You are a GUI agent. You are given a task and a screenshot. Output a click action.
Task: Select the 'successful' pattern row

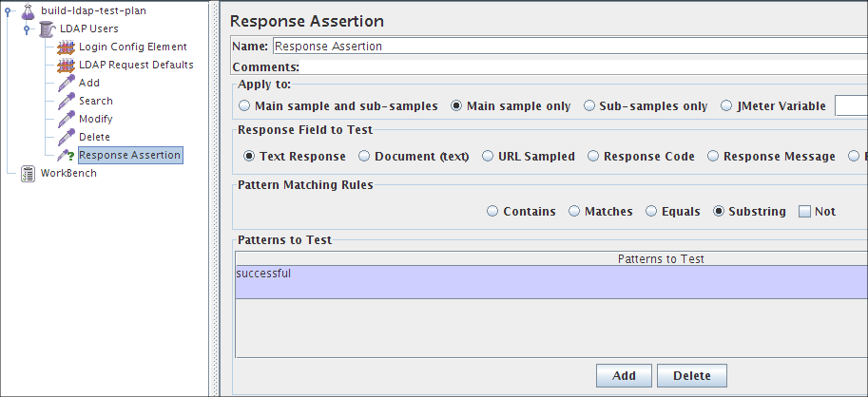click(551, 281)
